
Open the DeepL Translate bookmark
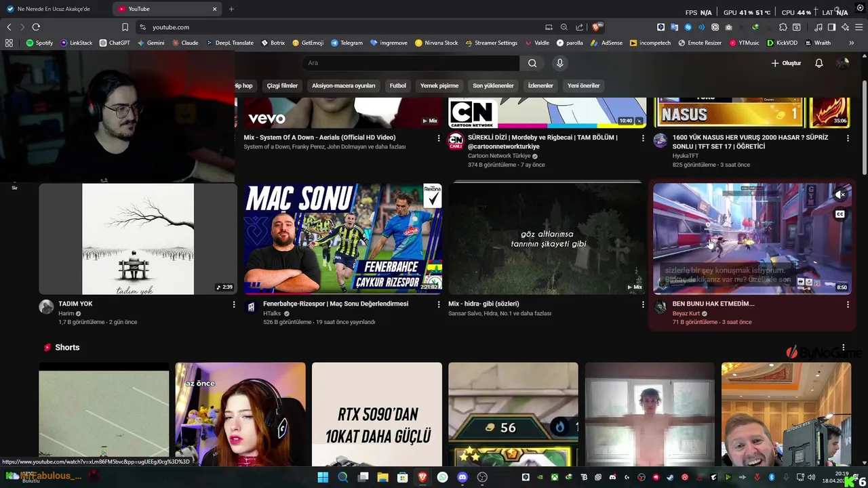(230, 43)
